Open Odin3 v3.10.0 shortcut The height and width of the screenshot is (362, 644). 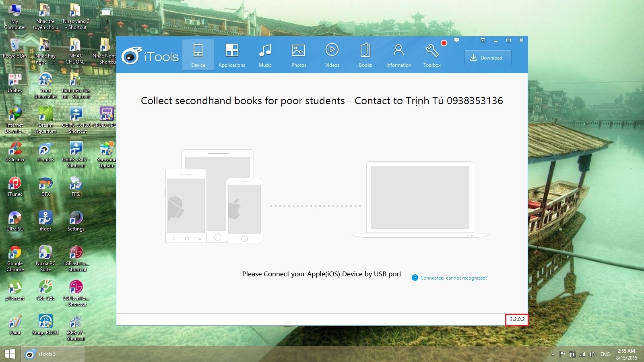point(76,120)
